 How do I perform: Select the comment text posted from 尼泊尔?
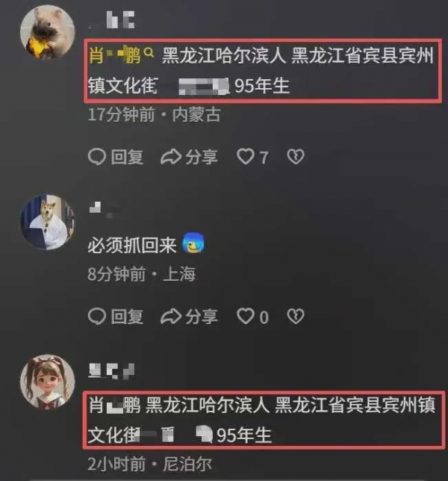261,420
